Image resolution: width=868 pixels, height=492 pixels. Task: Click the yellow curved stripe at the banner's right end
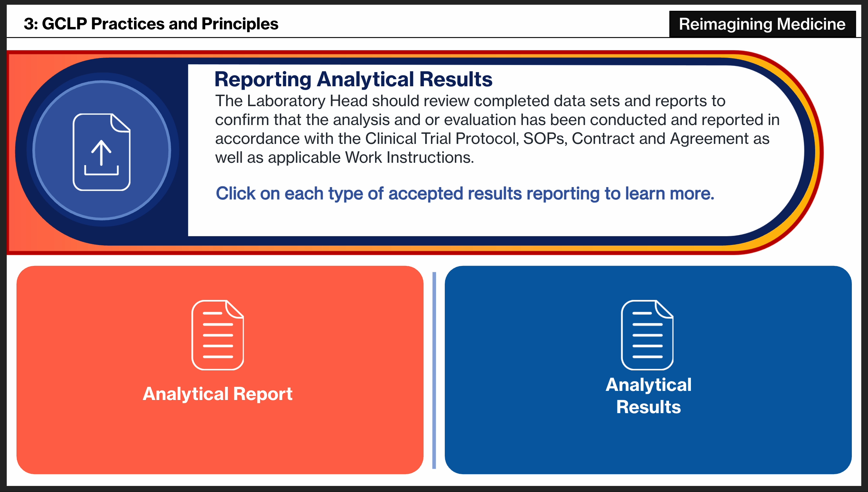click(817, 152)
